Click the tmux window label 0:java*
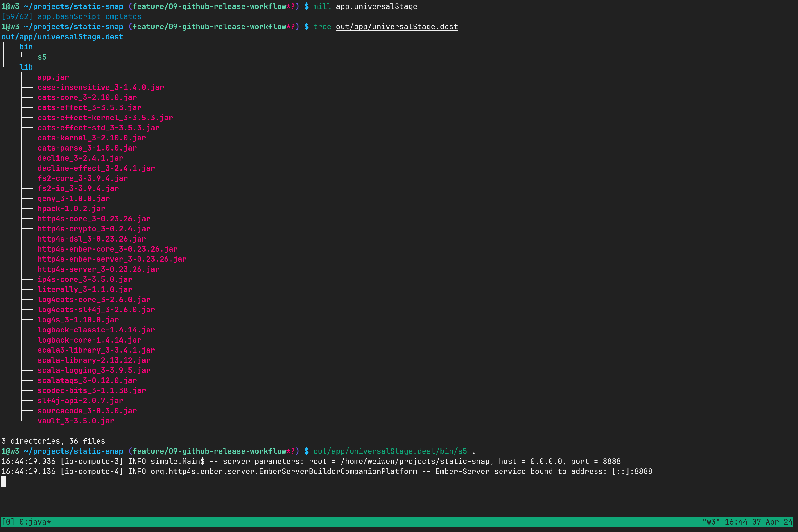The width and height of the screenshot is (798, 532). pyautogui.click(x=35, y=522)
